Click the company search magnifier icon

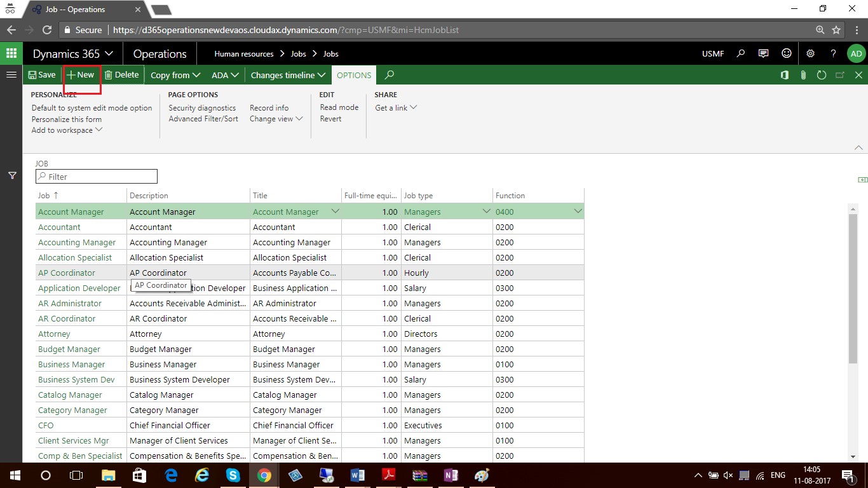tap(741, 53)
